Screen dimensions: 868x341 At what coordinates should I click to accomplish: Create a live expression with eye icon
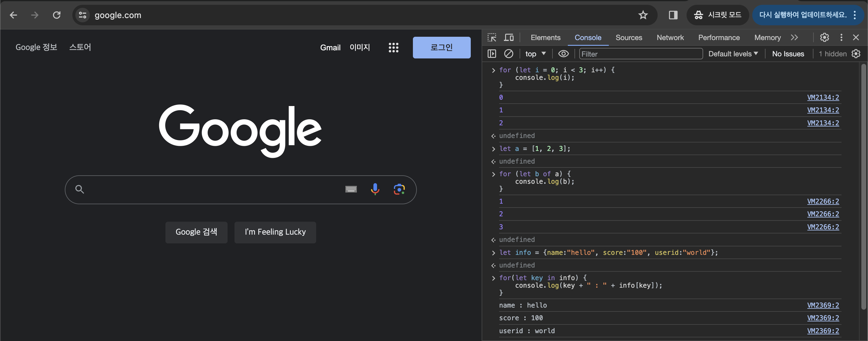pyautogui.click(x=563, y=54)
